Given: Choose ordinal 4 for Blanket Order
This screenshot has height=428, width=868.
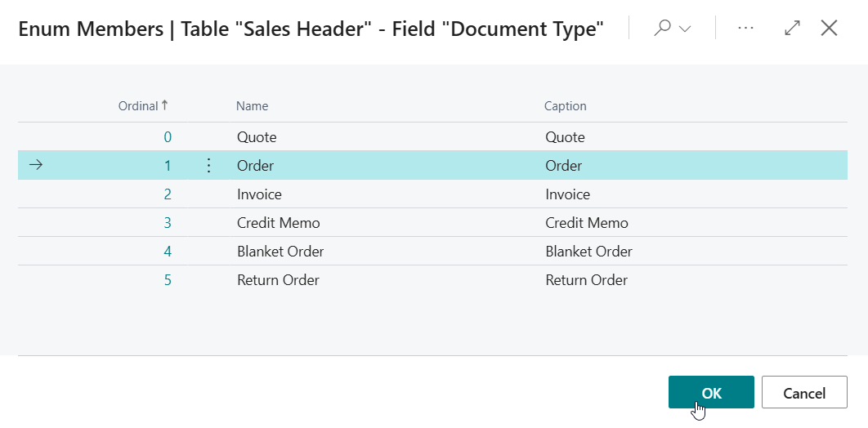Looking at the screenshot, I should (x=168, y=252).
